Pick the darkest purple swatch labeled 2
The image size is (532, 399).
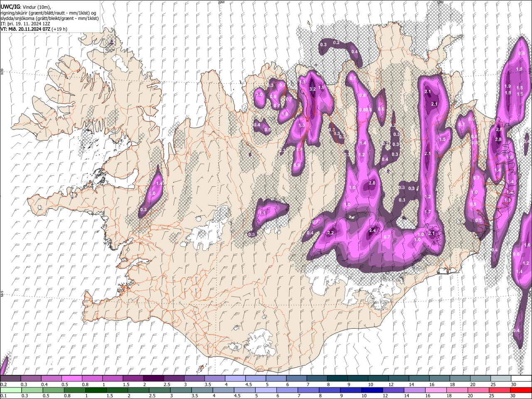tap(153, 378)
